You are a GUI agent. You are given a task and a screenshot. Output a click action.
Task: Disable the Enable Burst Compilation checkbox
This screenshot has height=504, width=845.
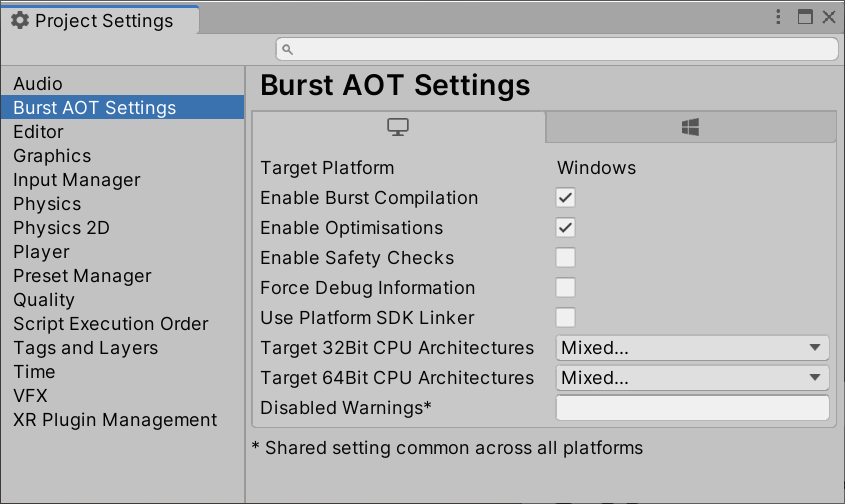pos(566,198)
